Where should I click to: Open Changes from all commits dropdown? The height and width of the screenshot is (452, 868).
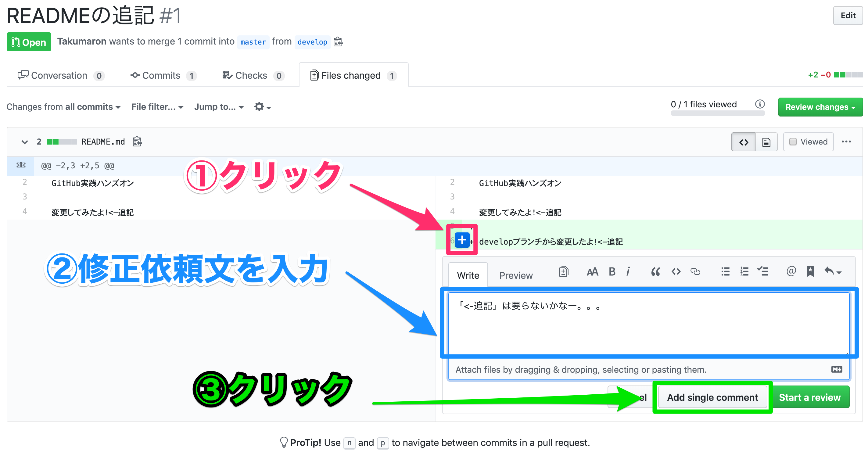63,107
